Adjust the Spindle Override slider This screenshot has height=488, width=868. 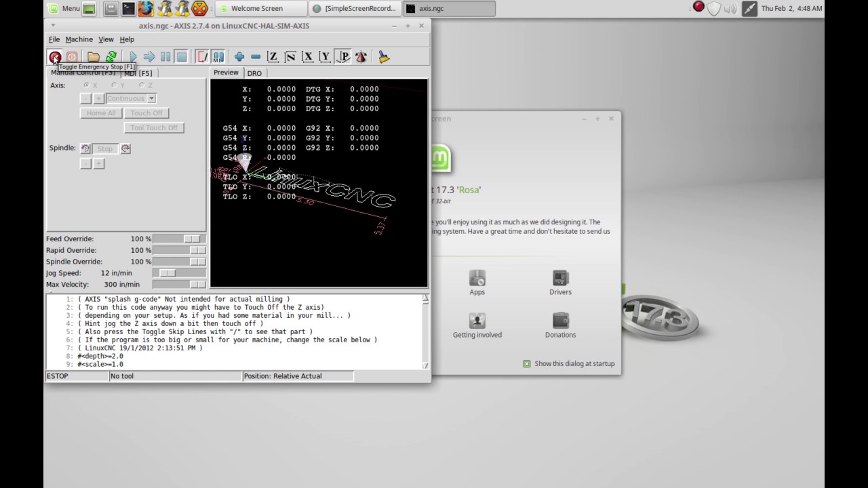(x=180, y=262)
